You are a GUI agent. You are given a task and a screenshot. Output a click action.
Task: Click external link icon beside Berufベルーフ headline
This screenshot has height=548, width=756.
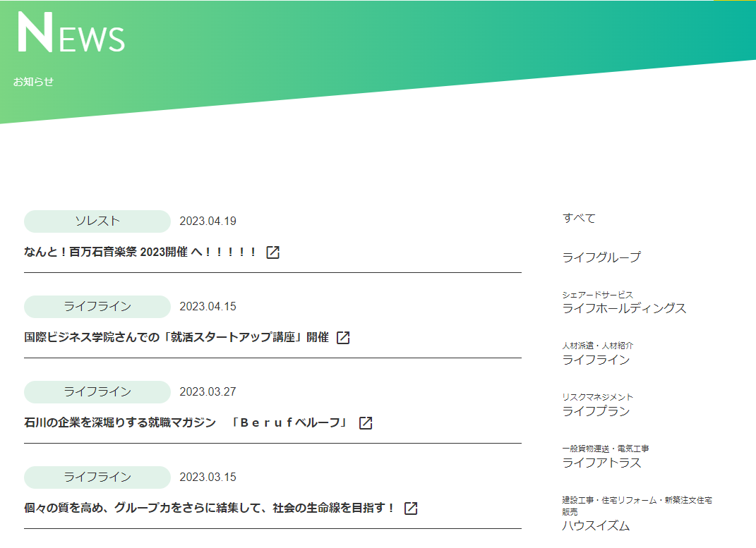click(366, 422)
